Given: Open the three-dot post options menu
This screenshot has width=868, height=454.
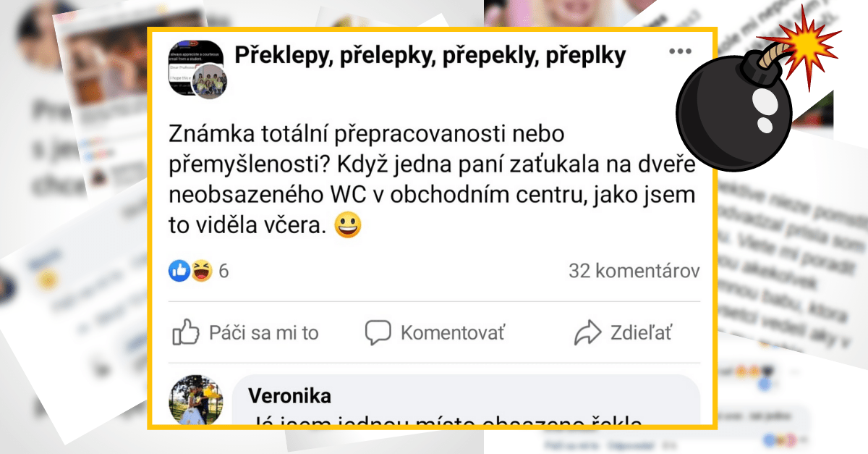Looking at the screenshot, I should (x=678, y=51).
